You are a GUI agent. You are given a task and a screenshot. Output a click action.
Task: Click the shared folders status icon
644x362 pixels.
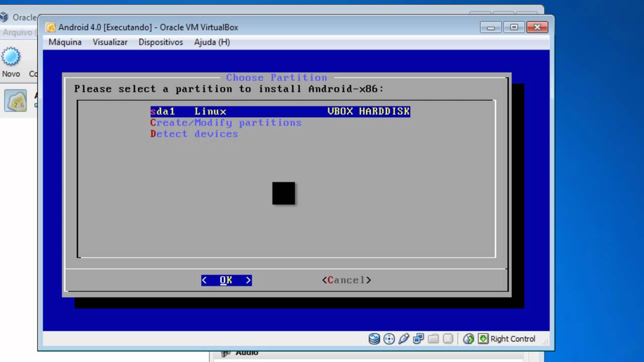coord(433,339)
